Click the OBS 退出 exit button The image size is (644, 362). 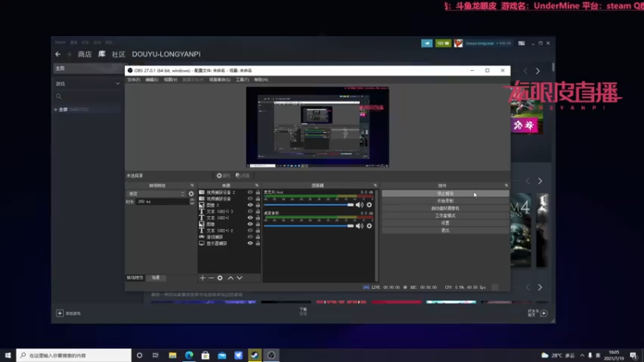coord(445,230)
